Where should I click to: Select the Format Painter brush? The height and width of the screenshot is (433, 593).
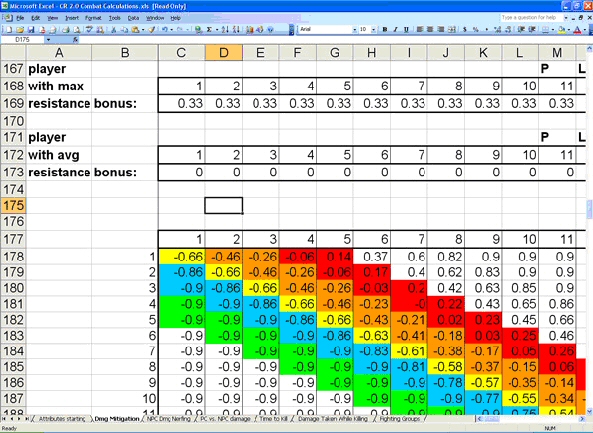click(151, 29)
